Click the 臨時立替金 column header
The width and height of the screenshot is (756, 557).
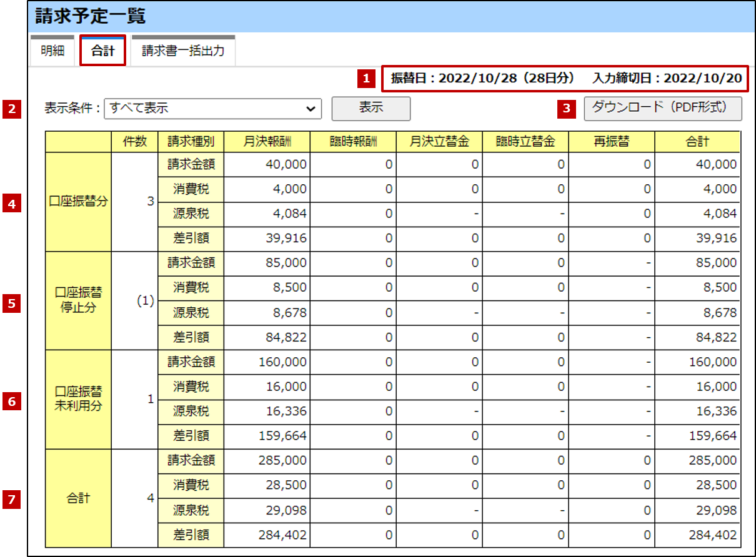[x=525, y=142]
